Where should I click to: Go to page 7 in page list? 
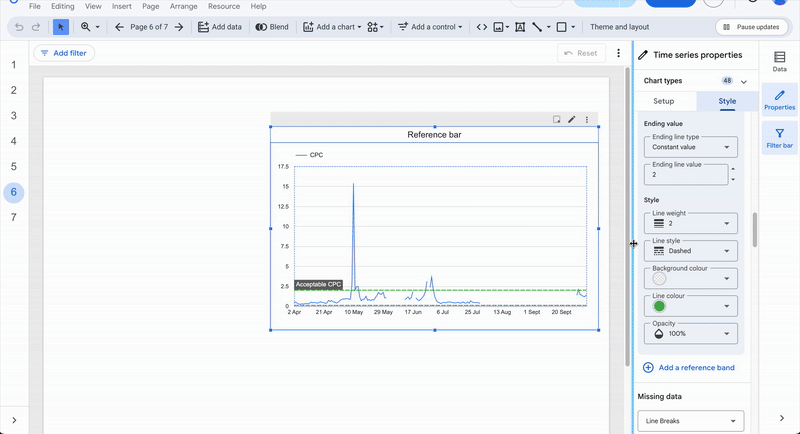tap(14, 218)
